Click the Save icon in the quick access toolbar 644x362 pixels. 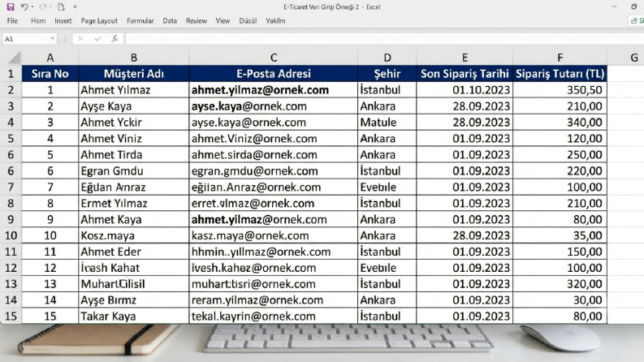coord(11,7)
